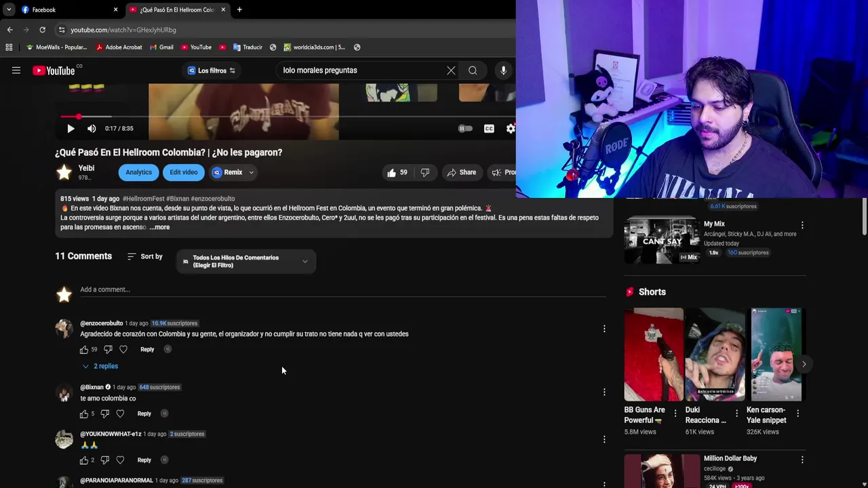Viewport: 868px width, 488px height.
Task: Open options for My Mix item
Action: [x=802, y=225]
